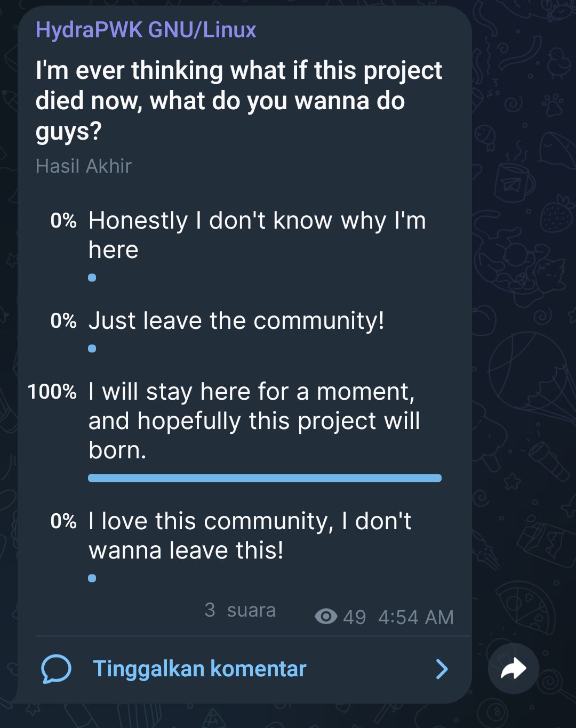Screen dimensions: 576x728
Task: Click the eye icon showing view count
Action: [x=327, y=617]
